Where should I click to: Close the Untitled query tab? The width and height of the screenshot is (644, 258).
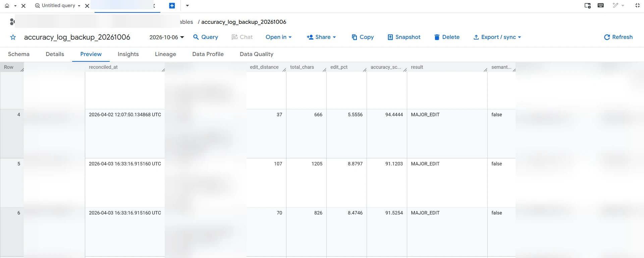click(x=87, y=6)
